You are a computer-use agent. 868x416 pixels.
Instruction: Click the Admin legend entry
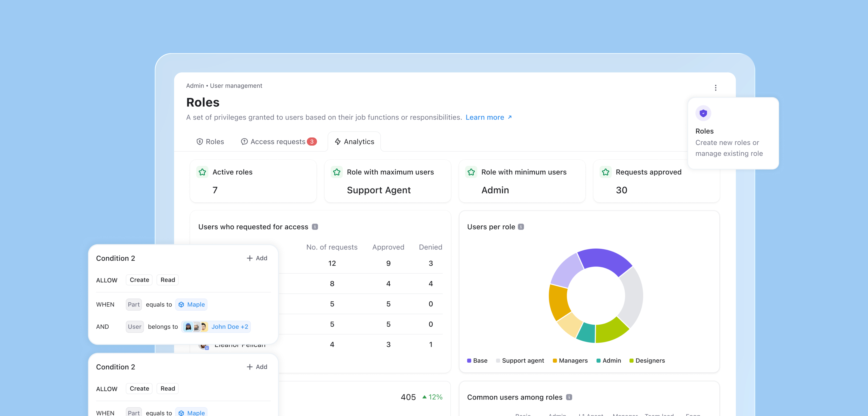(x=609, y=361)
